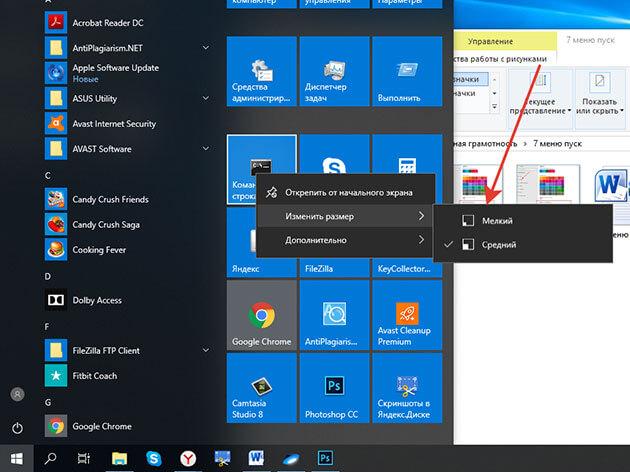Open the FileZilla tile
630x472 pixels.
[334, 268]
